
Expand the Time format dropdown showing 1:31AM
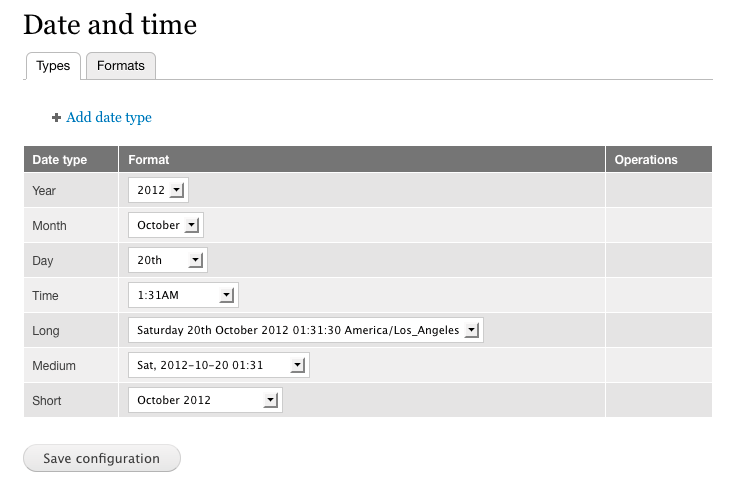[183, 295]
